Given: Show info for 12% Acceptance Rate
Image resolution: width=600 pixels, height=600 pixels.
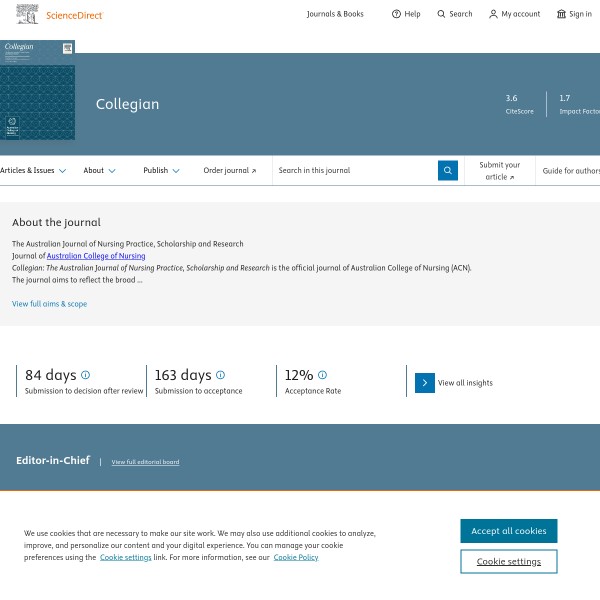Looking at the screenshot, I should click(322, 375).
